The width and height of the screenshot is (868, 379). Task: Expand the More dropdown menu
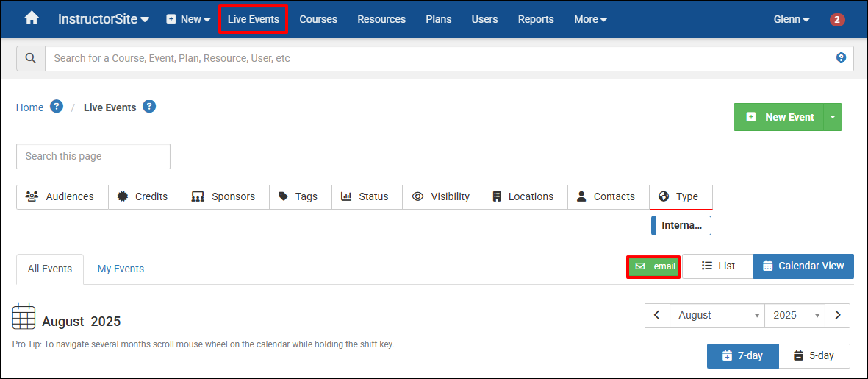coord(591,19)
